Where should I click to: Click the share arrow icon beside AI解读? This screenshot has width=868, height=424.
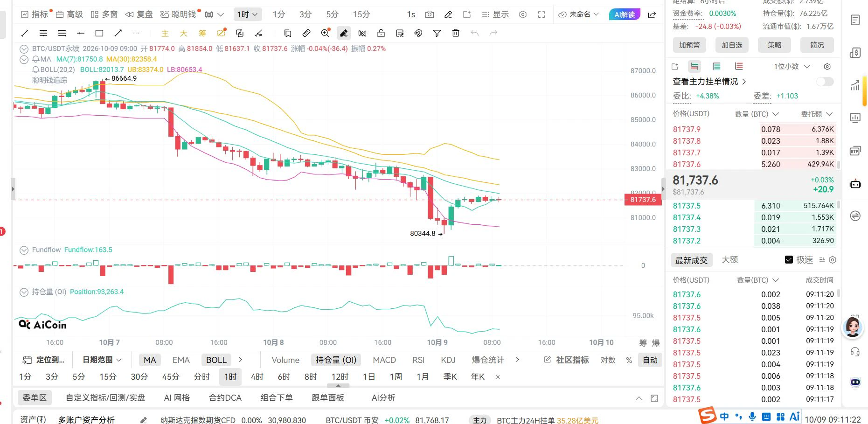point(652,14)
